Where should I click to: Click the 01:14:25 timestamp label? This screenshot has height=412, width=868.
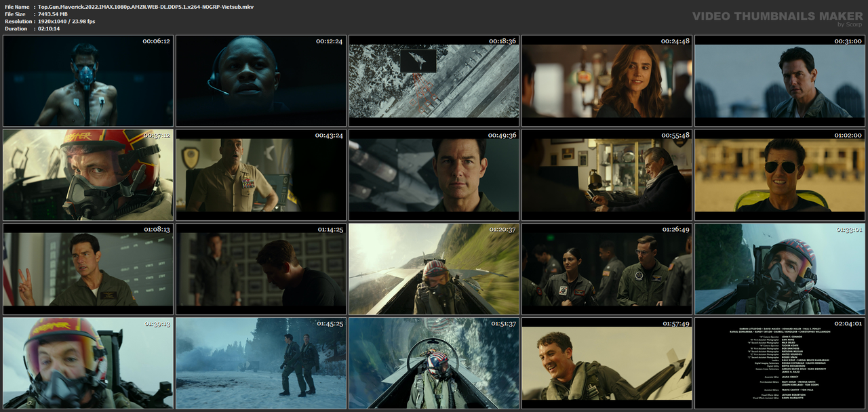(329, 230)
